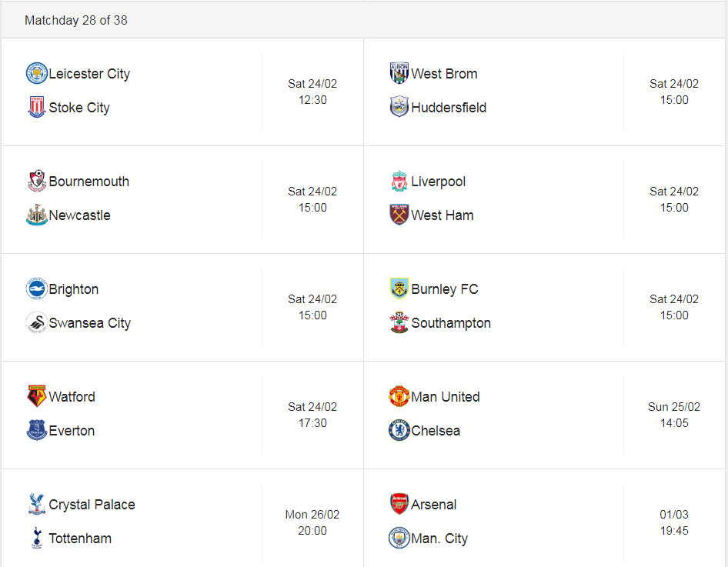Image resolution: width=728 pixels, height=567 pixels.
Task: Open the Newcastle team link
Action: pyautogui.click(x=79, y=215)
